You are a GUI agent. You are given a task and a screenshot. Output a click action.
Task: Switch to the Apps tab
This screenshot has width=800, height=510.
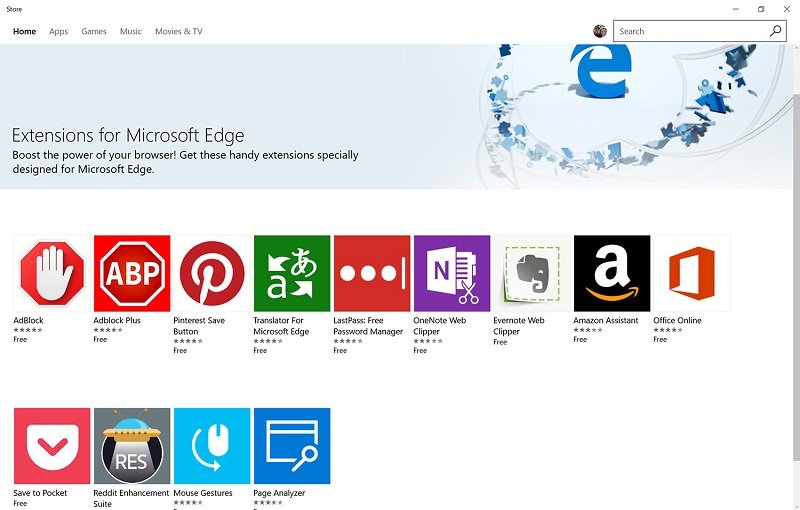pyautogui.click(x=58, y=31)
